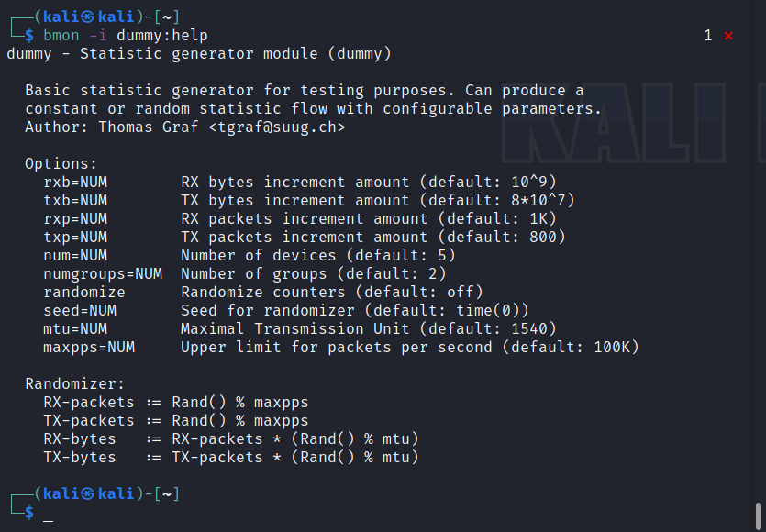Click the rxb=NUM option

[x=75, y=183]
